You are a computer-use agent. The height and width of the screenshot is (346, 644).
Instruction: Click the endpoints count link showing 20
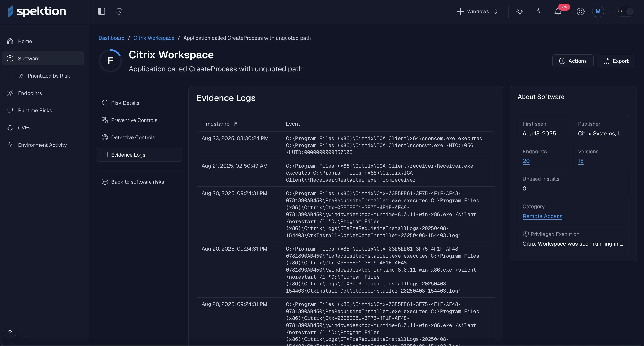pos(526,161)
